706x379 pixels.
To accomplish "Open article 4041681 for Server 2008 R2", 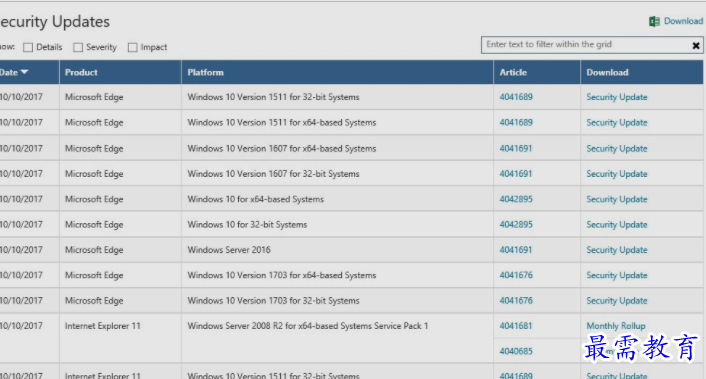I will click(x=516, y=326).
